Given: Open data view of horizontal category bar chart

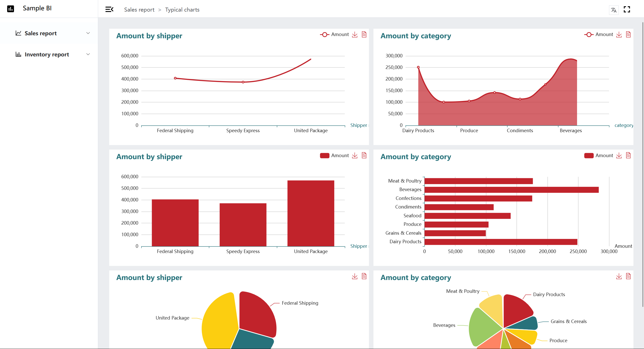Looking at the screenshot, I should click(628, 155).
